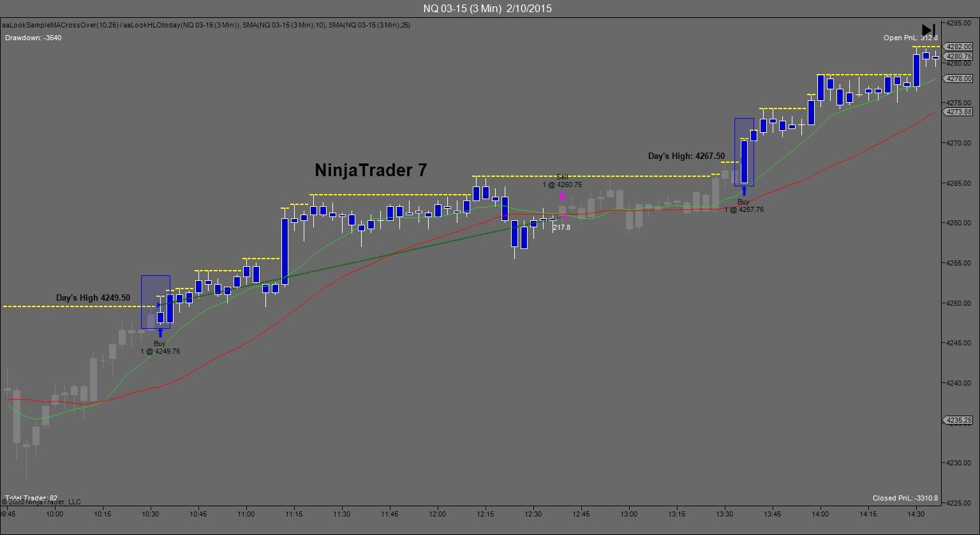Click the 12:30 time axis label
This screenshot has height=535, width=980.
point(533,514)
